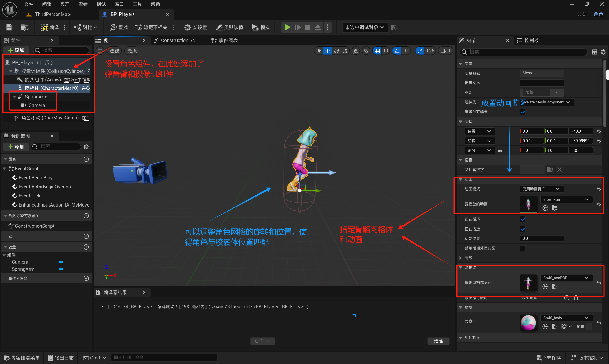609x364 pixels.
Task: Click the scale transform tool icon
Action: (x=345, y=51)
